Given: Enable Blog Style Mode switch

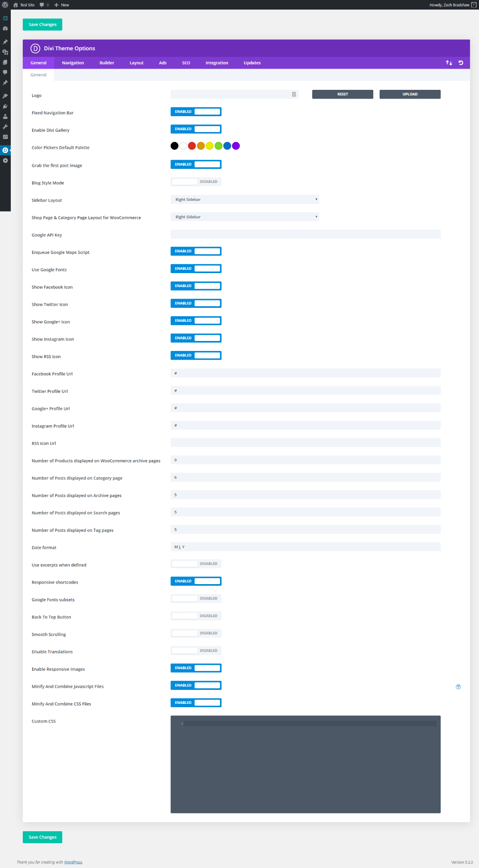Looking at the screenshot, I should click(x=196, y=182).
